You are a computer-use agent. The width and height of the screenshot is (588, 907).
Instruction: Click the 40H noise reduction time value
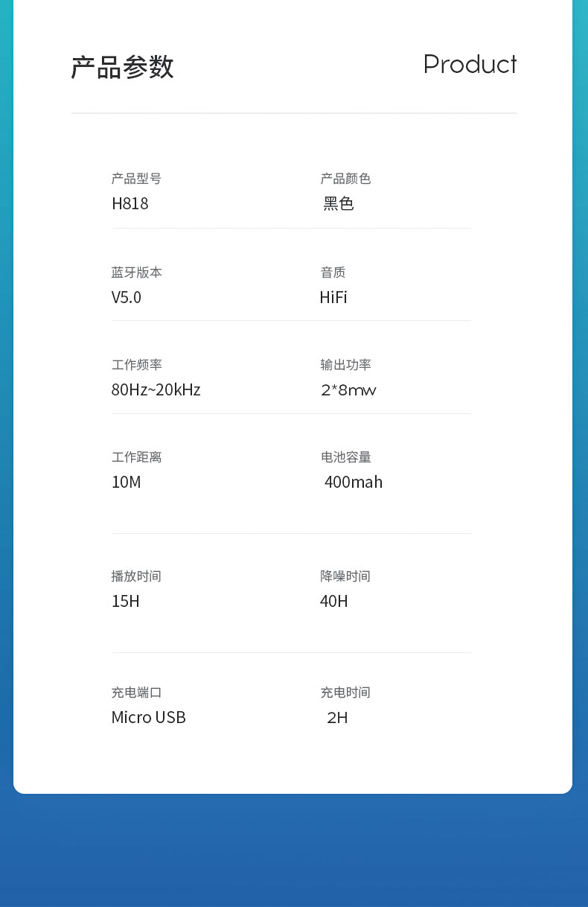(334, 601)
